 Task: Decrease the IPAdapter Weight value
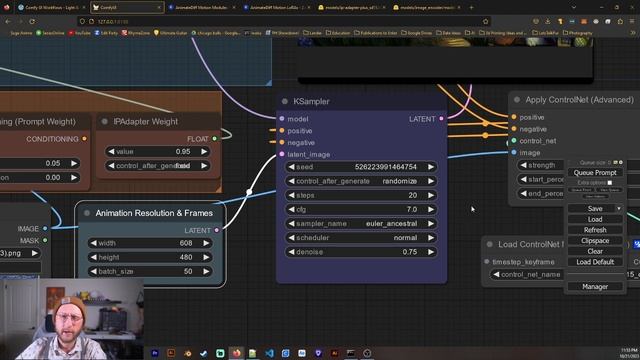(x=111, y=151)
